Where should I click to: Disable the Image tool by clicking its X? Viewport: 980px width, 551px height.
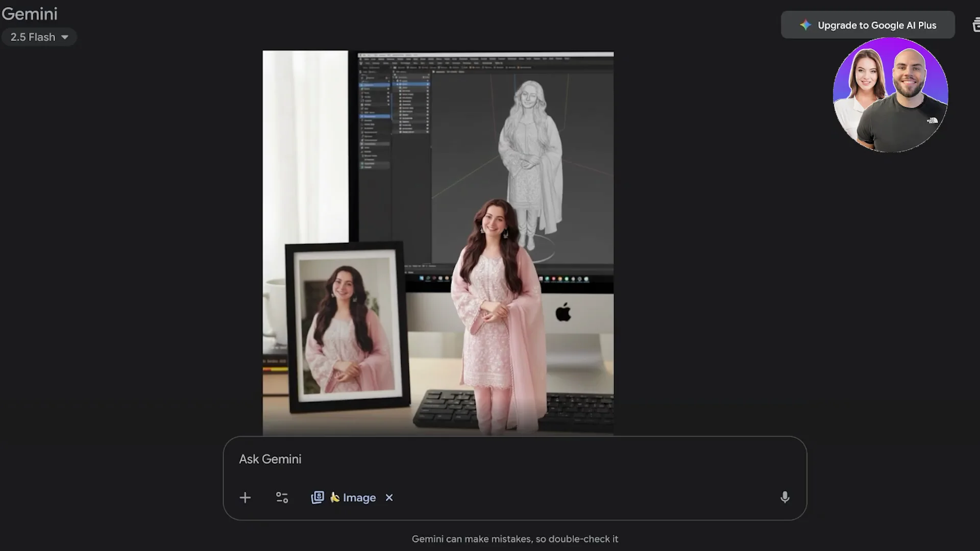[389, 497]
